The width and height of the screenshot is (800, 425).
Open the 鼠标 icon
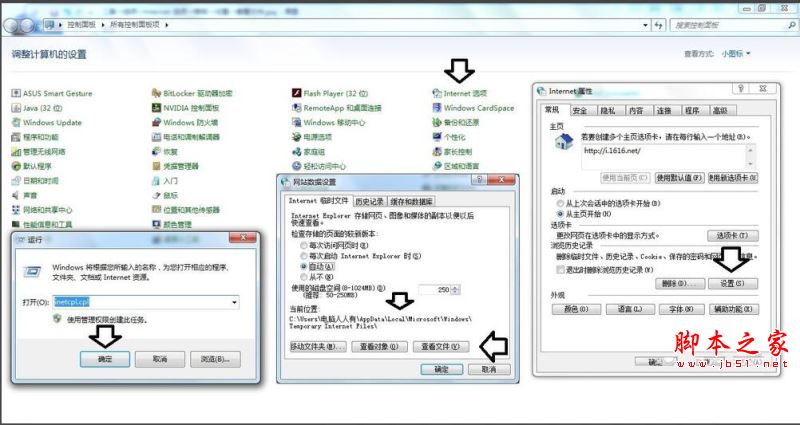[156, 195]
